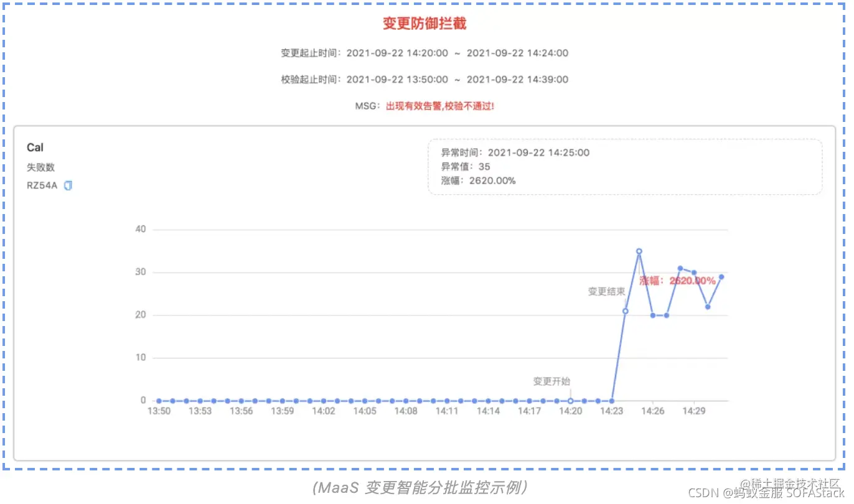This screenshot has height=504, width=854.
Task: Click x-axis label 13:50
Action: pos(159,411)
